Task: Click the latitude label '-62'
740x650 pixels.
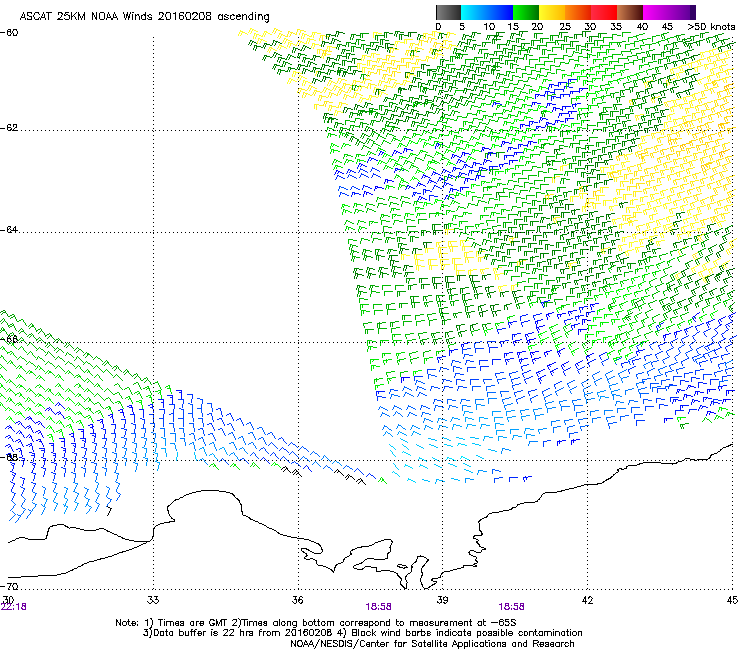Action: coord(9,128)
